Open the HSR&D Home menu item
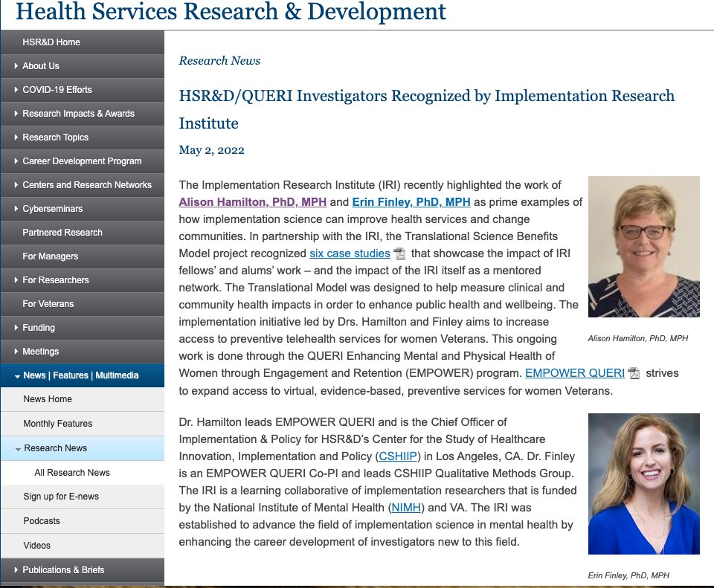This screenshot has width=714, height=588. (x=83, y=42)
